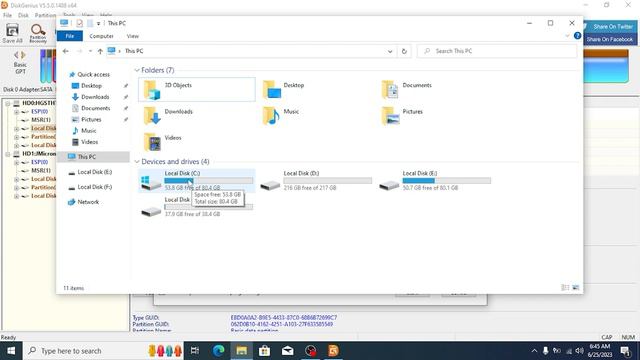Click Local Disk (C:) usage bar
Screen dimensions: 640x360
tap(209, 180)
